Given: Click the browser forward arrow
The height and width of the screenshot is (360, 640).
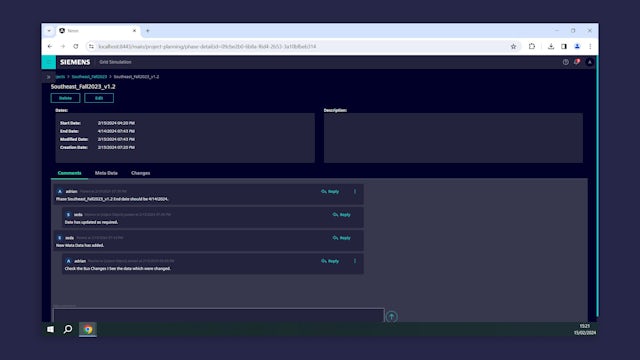Looking at the screenshot, I should coord(63,47).
